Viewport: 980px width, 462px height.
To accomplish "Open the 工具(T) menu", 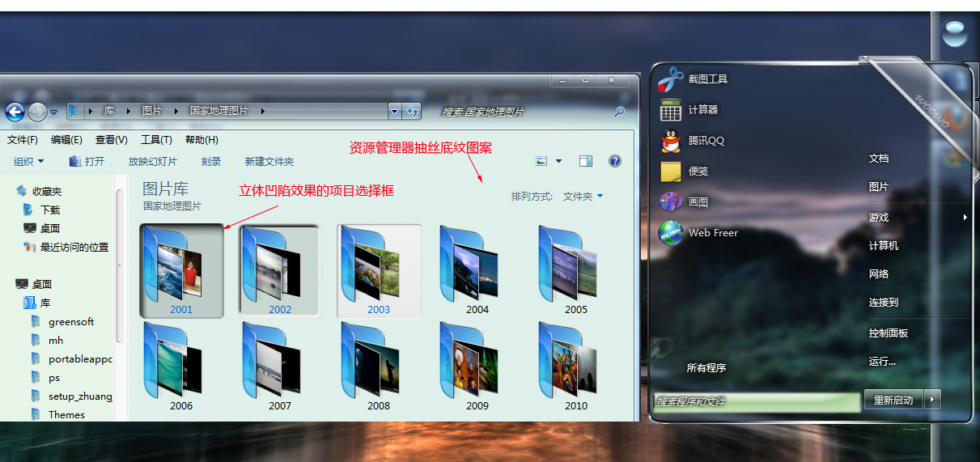I will click(x=156, y=140).
